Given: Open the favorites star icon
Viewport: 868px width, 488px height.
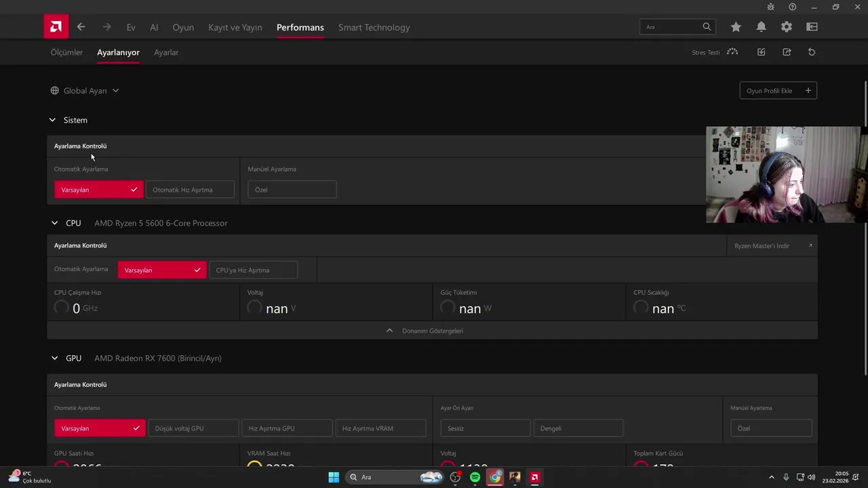Looking at the screenshot, I should pos(736,27).
